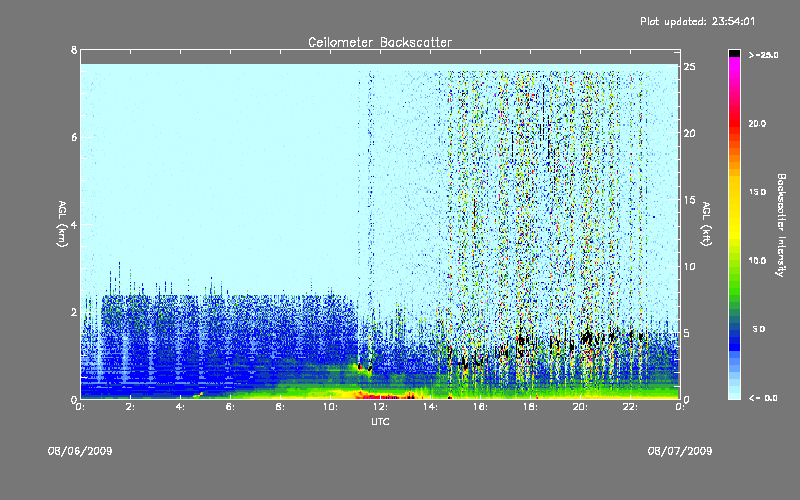Click the '18:' hour label on the UTC axis
The height and width of the screenshot is (500, 800).
(530, 407)
